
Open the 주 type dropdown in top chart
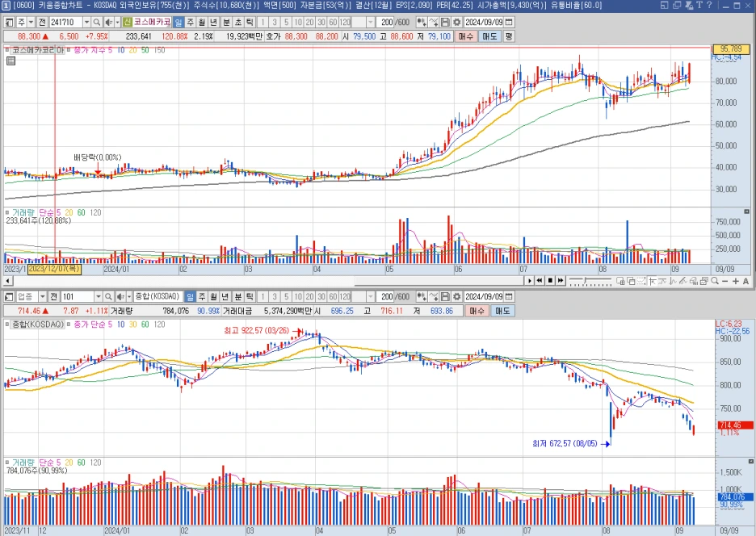[x=31, y=22]
